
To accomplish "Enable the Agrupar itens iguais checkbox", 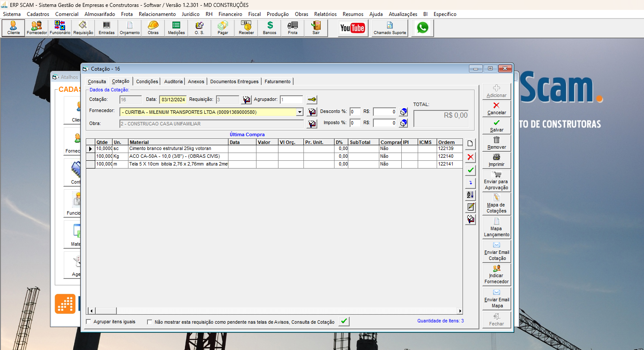I will [x=89, y=322].
